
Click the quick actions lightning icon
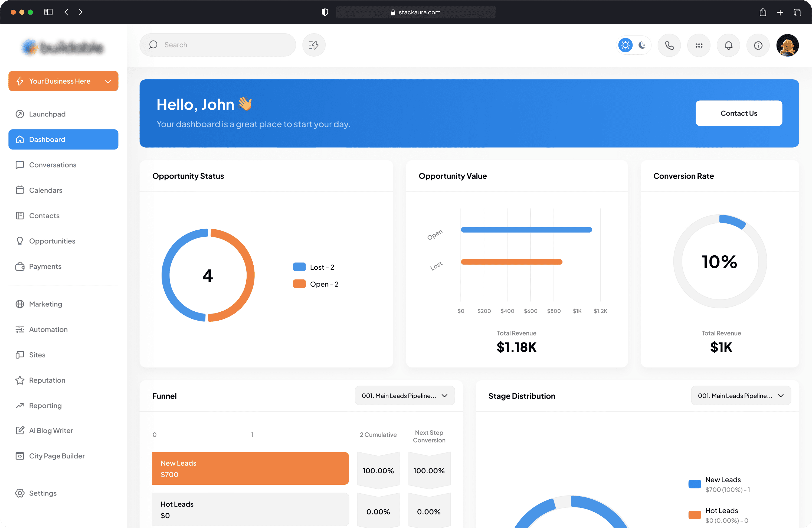click(313, 45)
